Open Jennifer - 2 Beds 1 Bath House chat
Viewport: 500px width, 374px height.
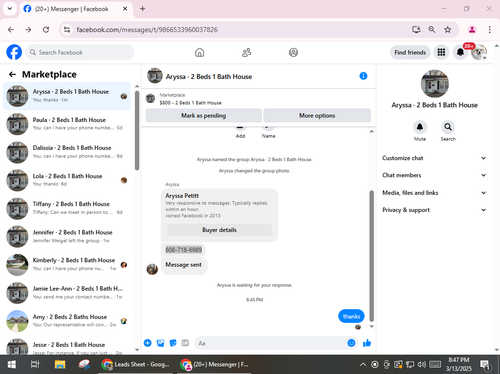pyautogui.click(x=67, y=236)
